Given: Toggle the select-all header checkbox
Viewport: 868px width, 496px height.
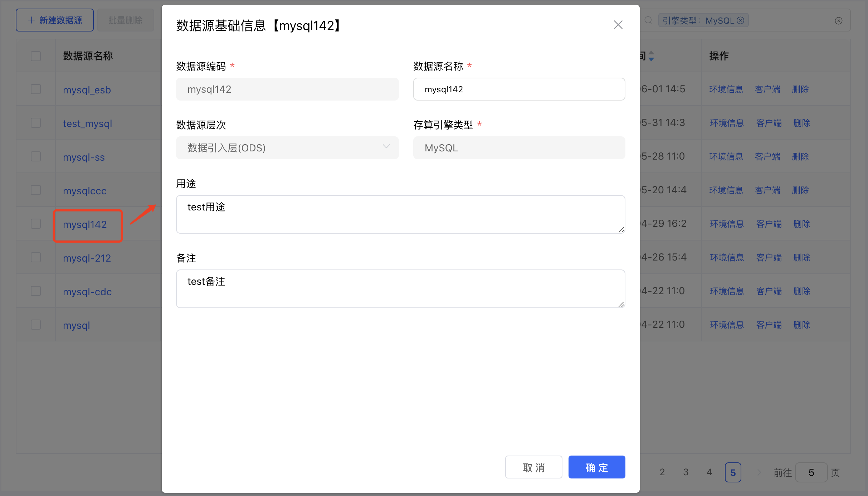Looking at the screenshot, I should (36, 56).
